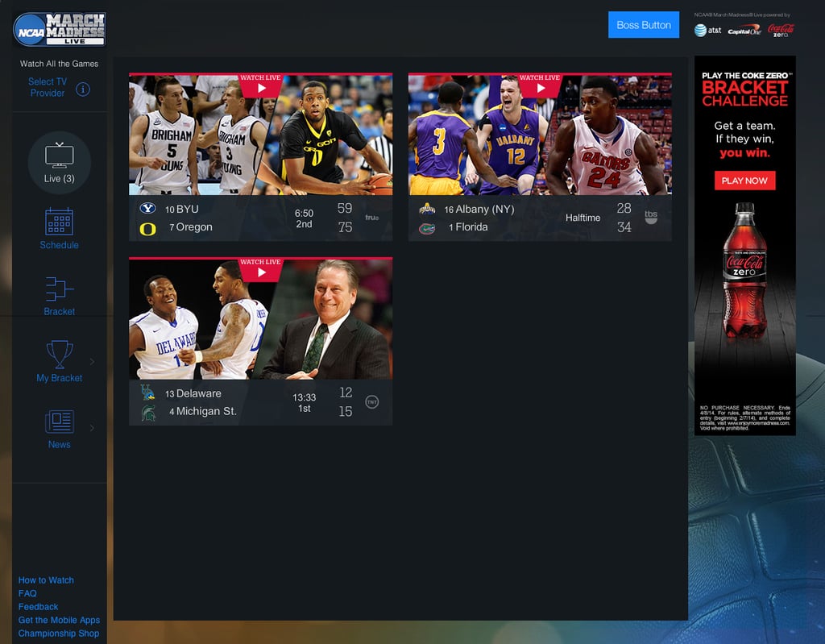Click the TNT network logo
This screenshot has height=644, width=825.
coord(372,401)
